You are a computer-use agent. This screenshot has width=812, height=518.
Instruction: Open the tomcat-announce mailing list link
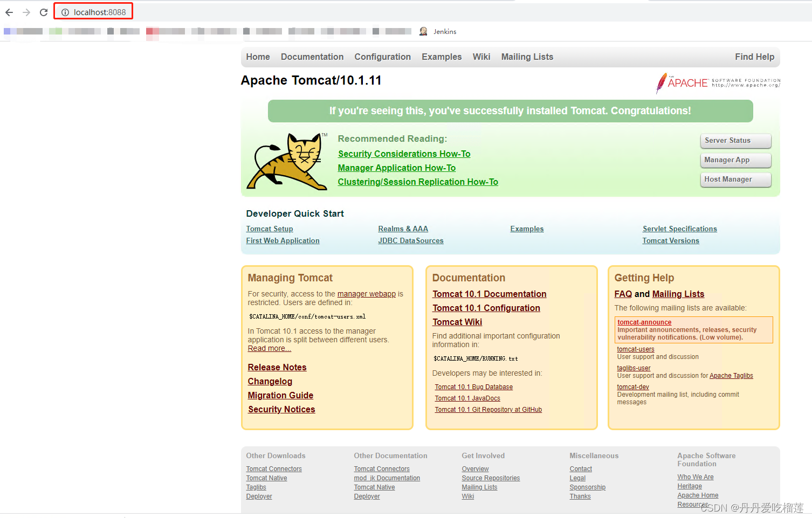(x=644, y=322)
